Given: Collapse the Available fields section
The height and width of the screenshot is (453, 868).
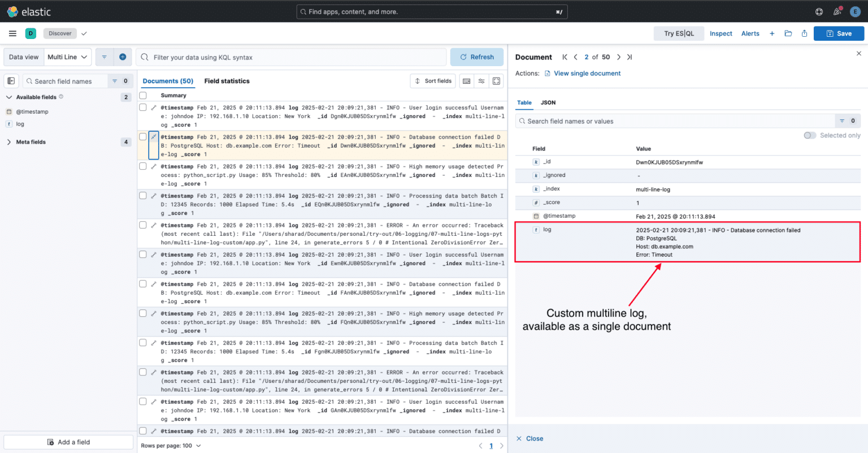Looking at the screenshot, I should coord(8,97).
